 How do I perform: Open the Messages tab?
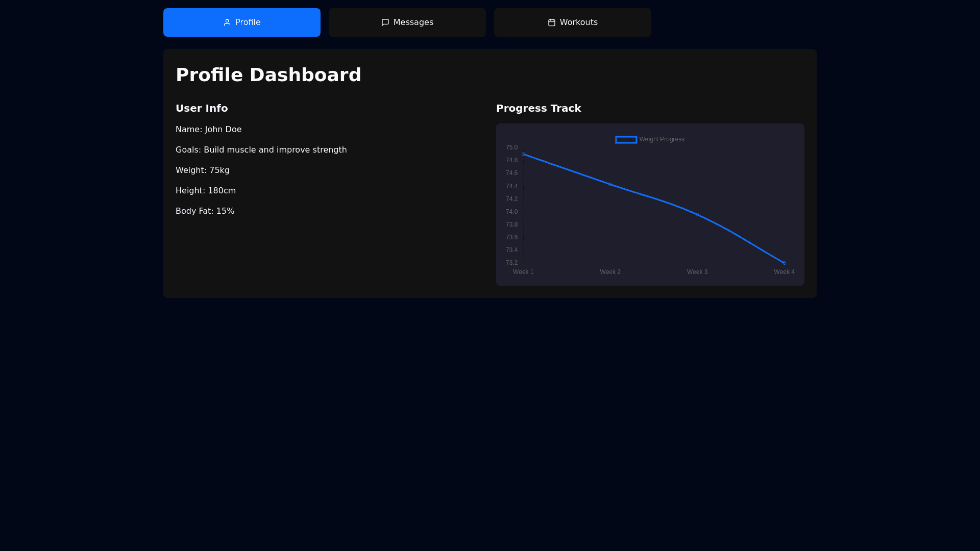407,22
